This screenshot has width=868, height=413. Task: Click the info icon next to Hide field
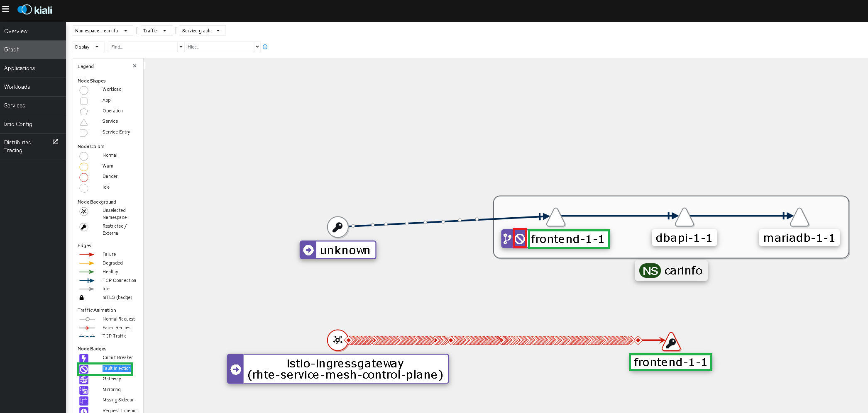pos(265,47)
